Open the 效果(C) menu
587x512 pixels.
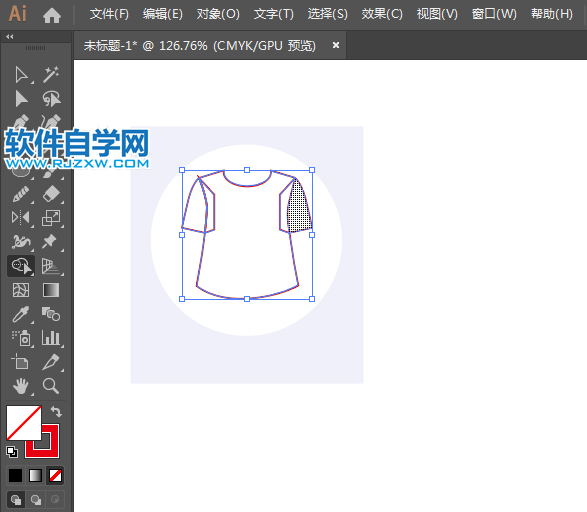[x=382, y=14]
